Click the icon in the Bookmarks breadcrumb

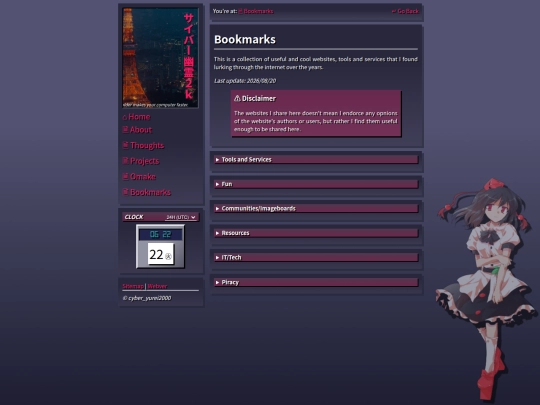pyautogui.click(x=240, y=11)
